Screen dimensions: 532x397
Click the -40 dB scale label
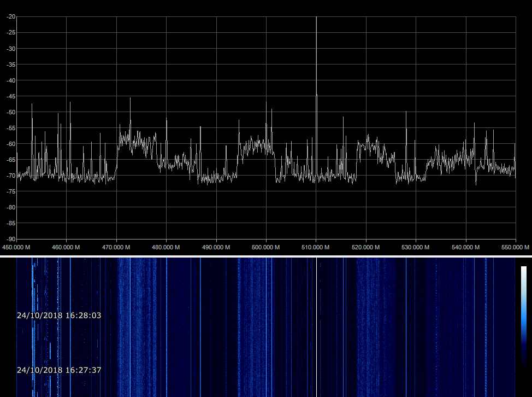pos(11,80)
